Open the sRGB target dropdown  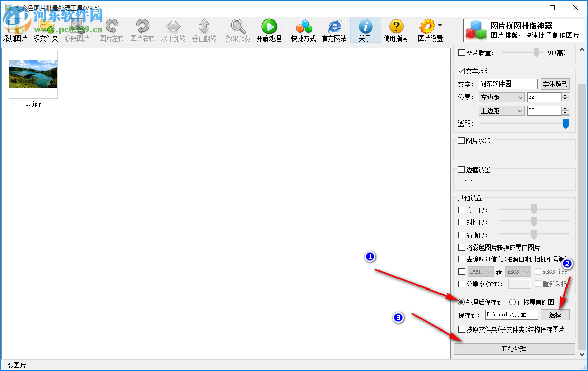[518, 272]
